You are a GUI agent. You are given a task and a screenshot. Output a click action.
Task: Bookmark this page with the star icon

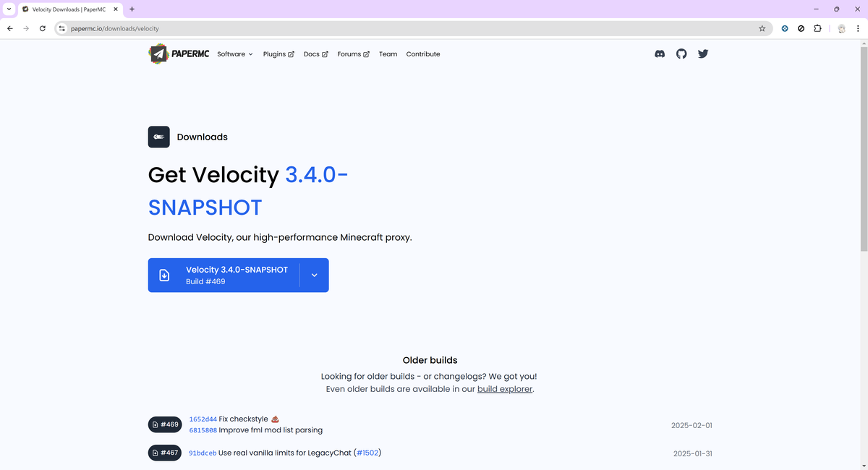(x=762, y=28)
